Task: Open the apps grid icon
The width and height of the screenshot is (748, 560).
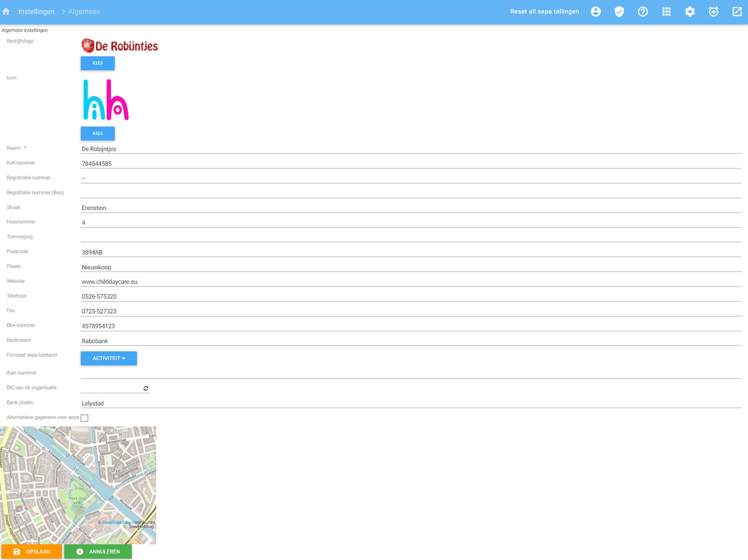Action: click(666, 12)
